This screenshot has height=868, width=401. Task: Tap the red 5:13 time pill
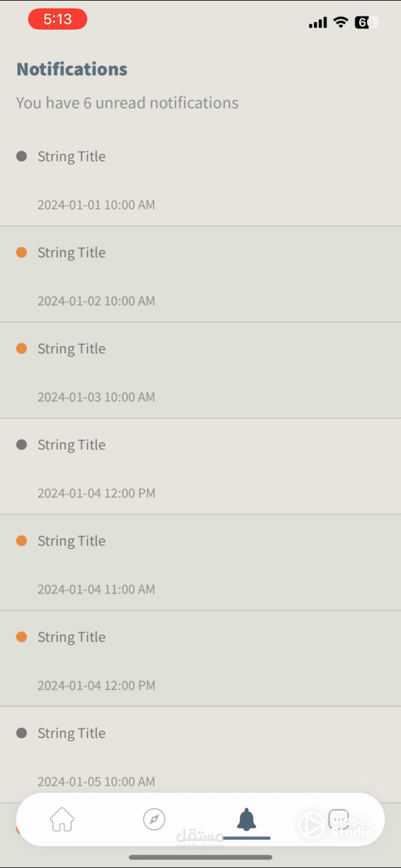click(x=57, y=19)
